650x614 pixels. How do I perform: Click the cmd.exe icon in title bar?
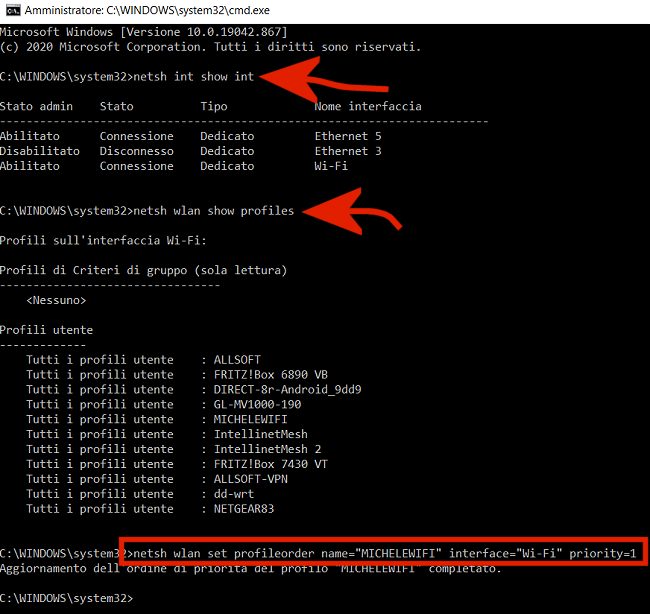(13, 10)
